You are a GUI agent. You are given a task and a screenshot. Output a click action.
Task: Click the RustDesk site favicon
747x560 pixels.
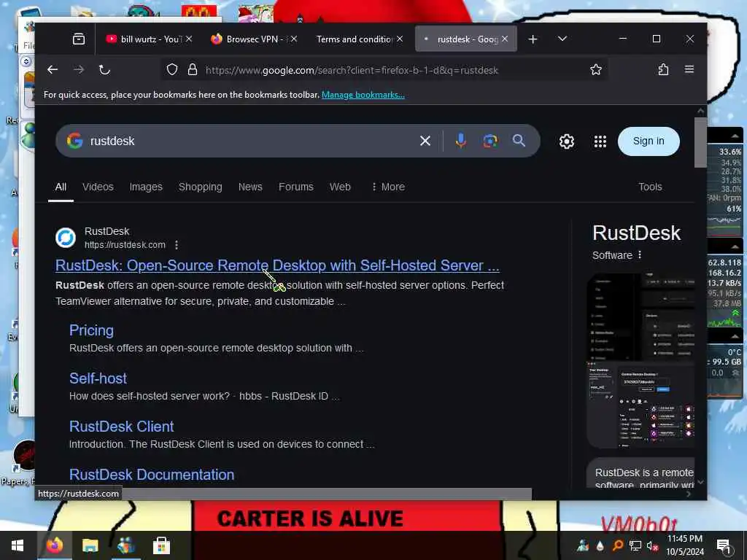[66, 238]
